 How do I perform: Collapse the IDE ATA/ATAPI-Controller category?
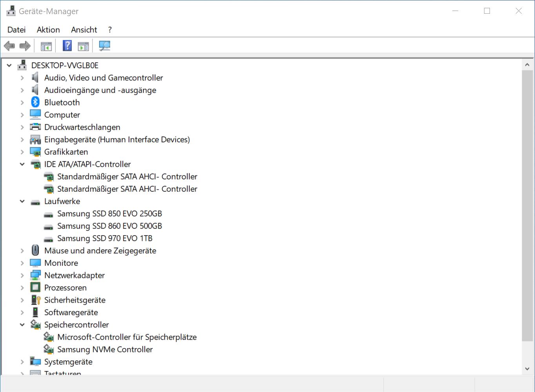point(22,164)
